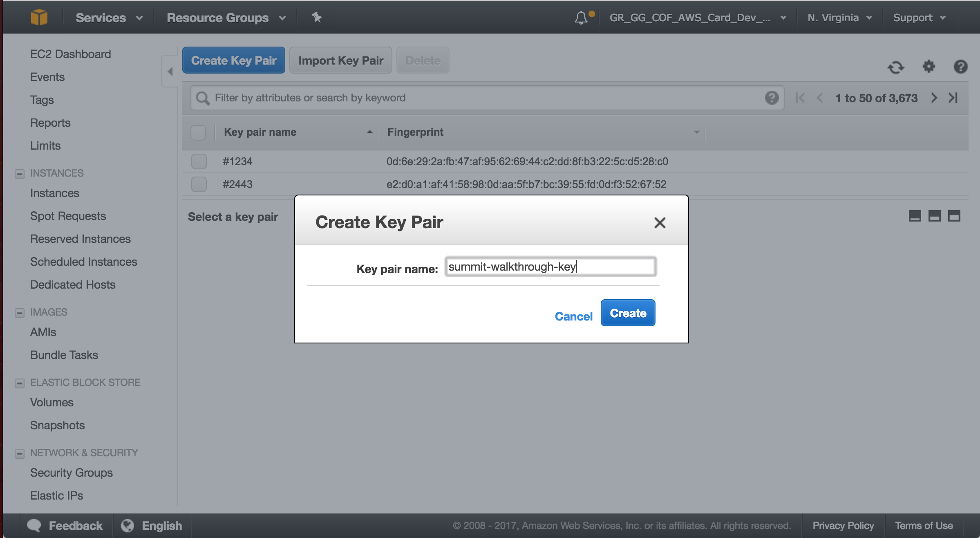Open the Support menu
Screen dimensions: 980x538
pyautogui.click(x=919, y=18)
